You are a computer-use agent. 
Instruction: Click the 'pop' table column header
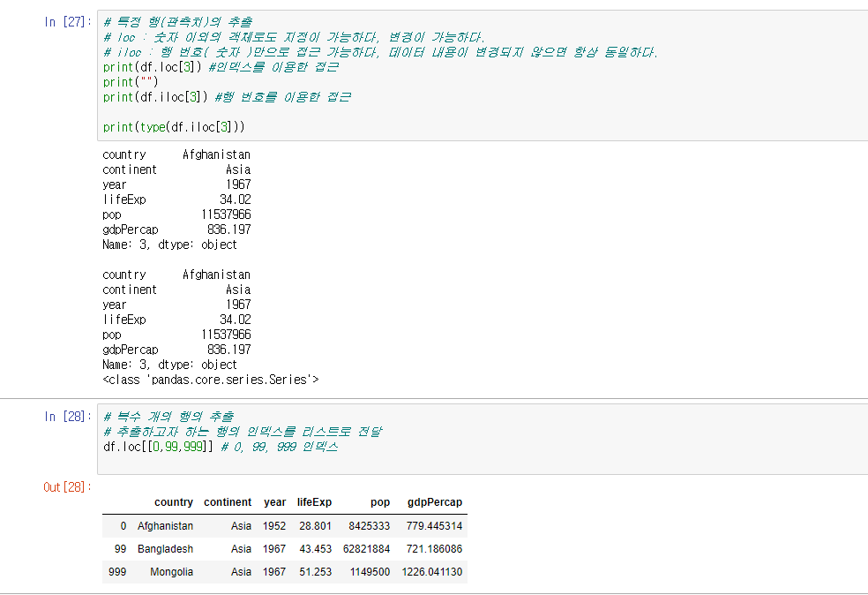coord(380,502)
